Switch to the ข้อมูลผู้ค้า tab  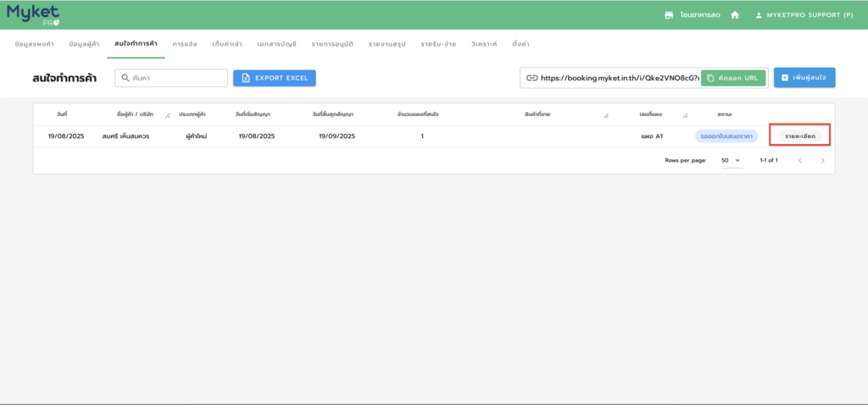click(84, 44)
